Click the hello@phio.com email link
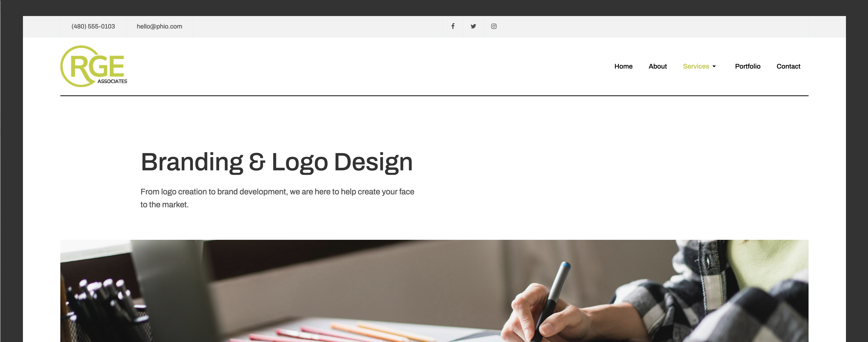 (x=159, y=26)
